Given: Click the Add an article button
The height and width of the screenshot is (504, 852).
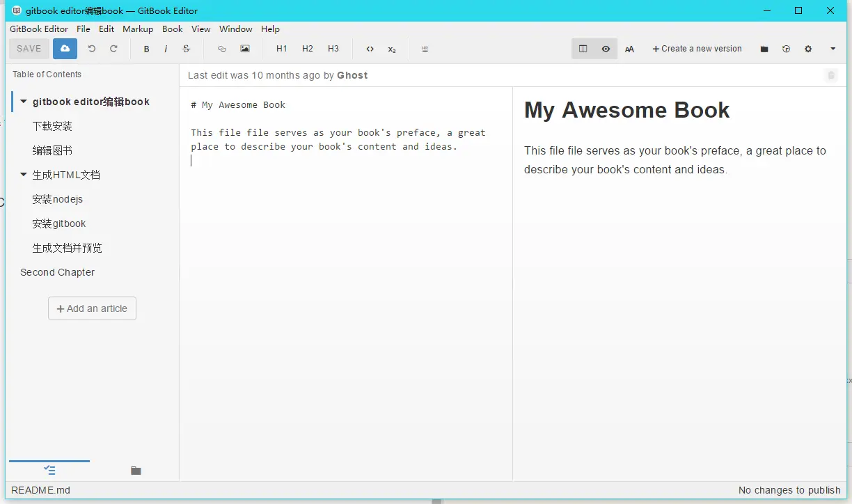Looking at the screenshot, I should 92,308.
